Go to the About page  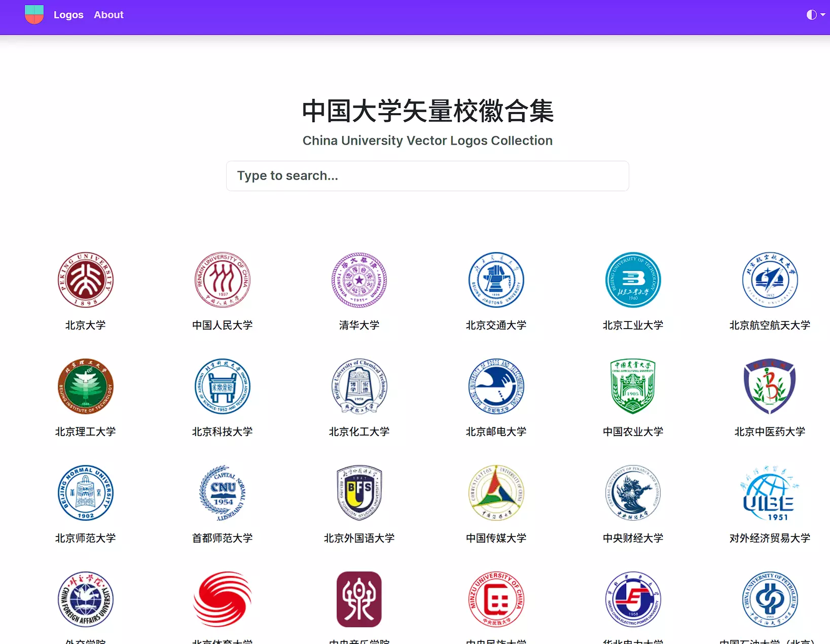(109, 15)
